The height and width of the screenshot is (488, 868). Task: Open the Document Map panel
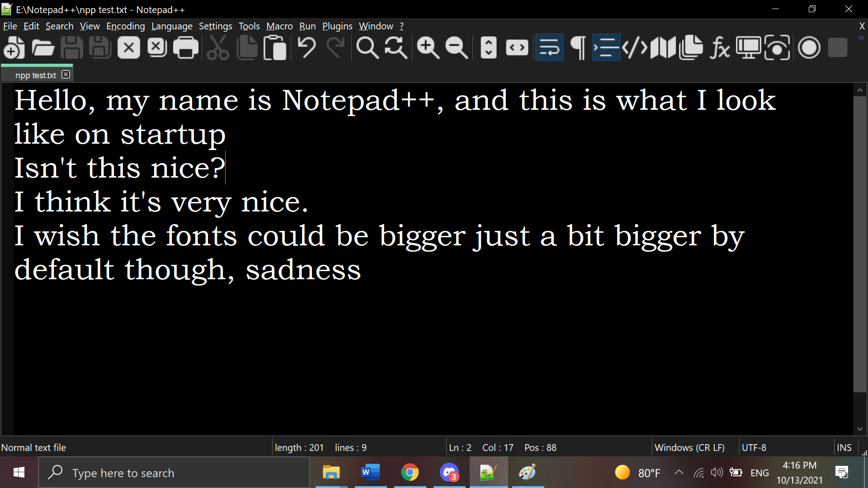pos(663,47)
